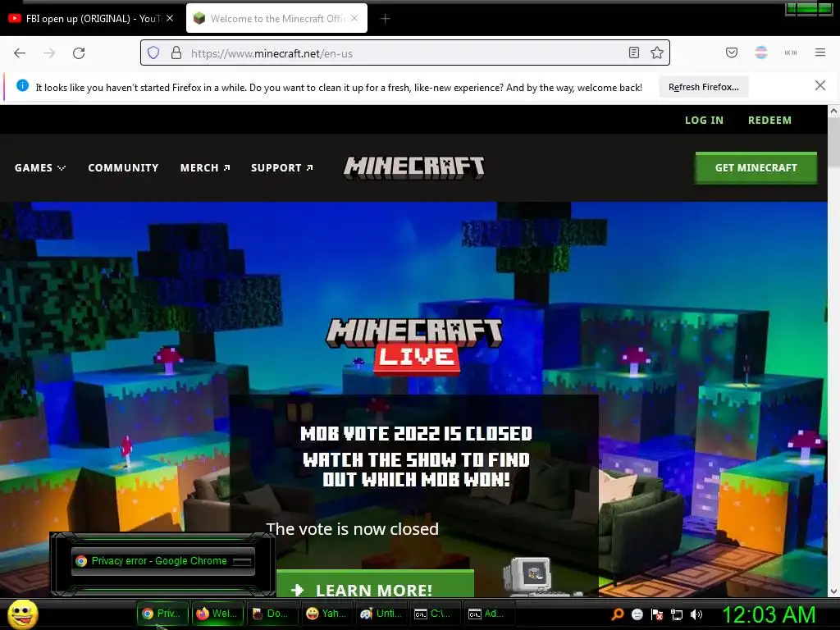Open the Ad... console taskbar item
The height and width of the screenshot is (630, 840).
489,614
